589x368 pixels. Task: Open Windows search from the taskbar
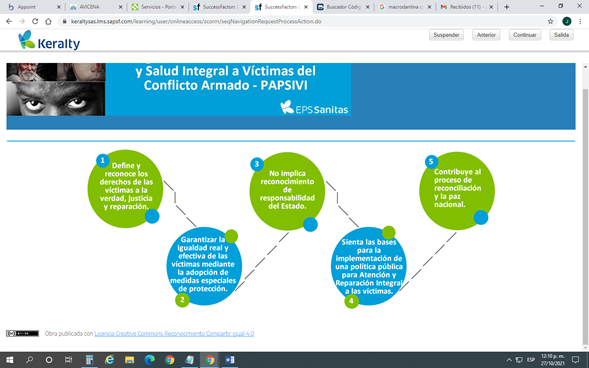tap(29, 360)
